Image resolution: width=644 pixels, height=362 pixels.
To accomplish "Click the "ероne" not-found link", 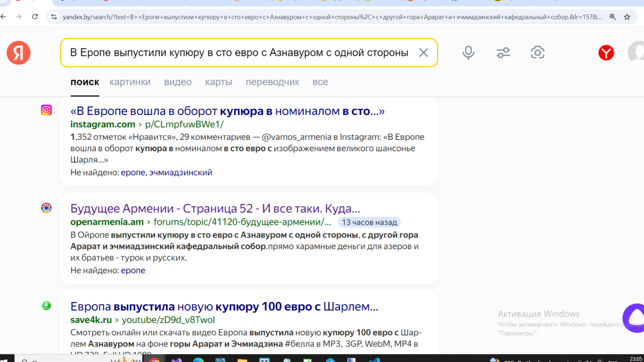I will 133,270.
